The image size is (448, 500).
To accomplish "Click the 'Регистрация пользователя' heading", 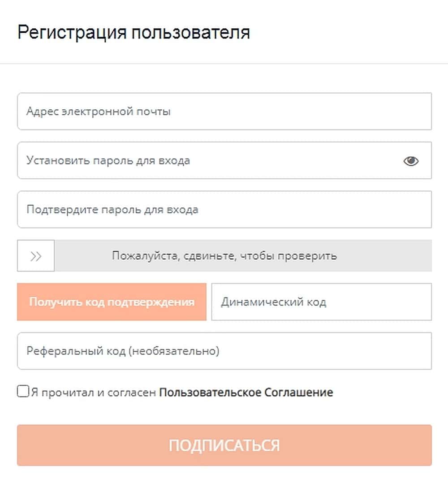I will tap(134, 33).
